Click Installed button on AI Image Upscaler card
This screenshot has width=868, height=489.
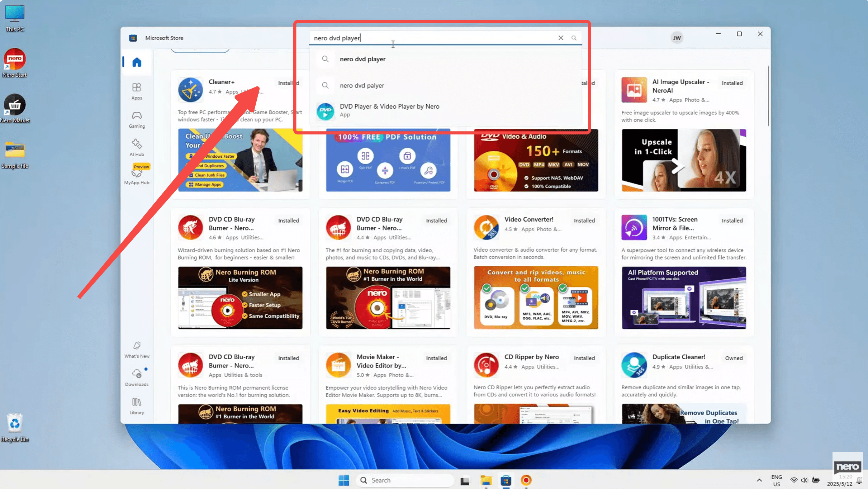(x=732, y=83)
